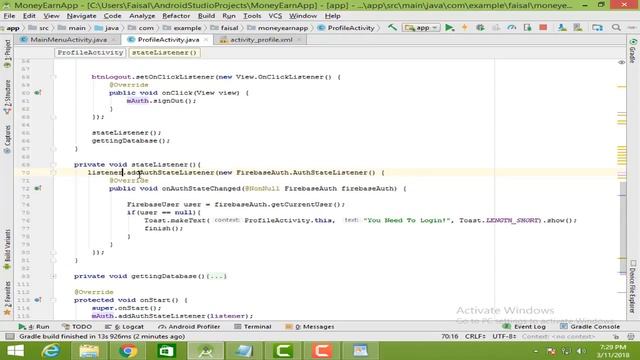Click the stateListener() breadcrumb above editor
This screenshot has width=640, height=360.
tap(164, 53)
